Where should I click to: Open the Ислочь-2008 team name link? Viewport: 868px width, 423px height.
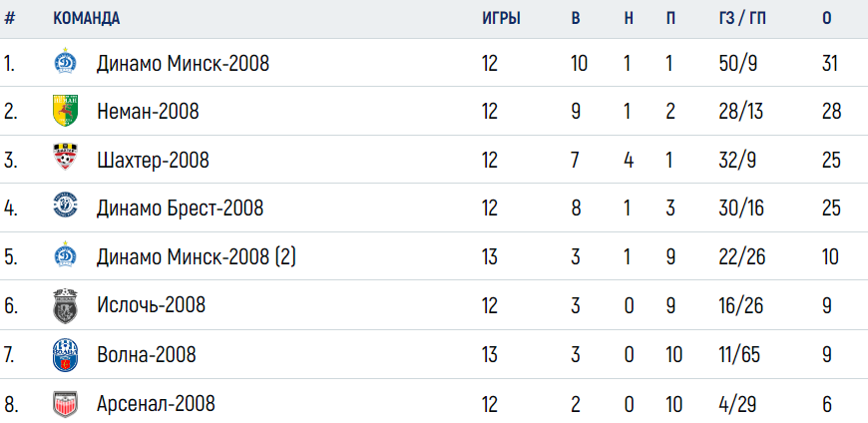(x=151, y=305)
